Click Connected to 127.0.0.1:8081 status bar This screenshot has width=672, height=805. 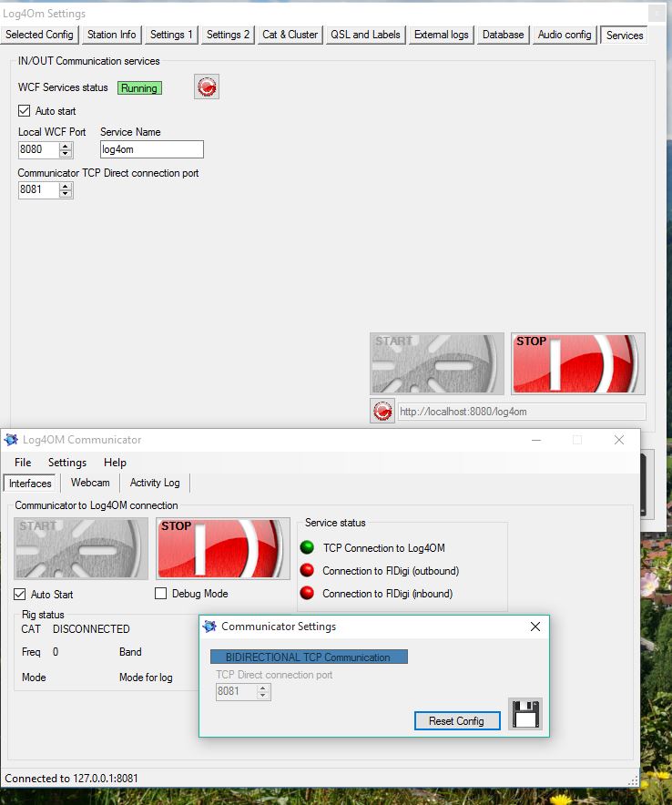tap(71, 779)
